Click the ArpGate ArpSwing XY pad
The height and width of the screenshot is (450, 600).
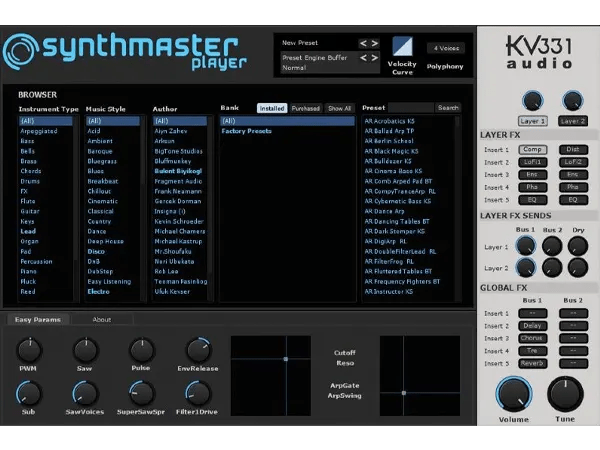(420, 376)
